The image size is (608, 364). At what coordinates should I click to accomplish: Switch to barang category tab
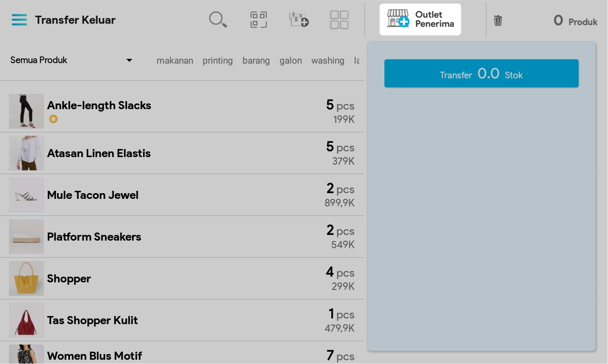[256, 61]
